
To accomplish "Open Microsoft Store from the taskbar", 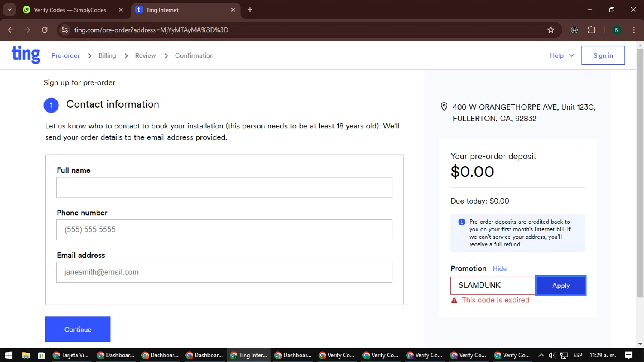I will (41, 355).
